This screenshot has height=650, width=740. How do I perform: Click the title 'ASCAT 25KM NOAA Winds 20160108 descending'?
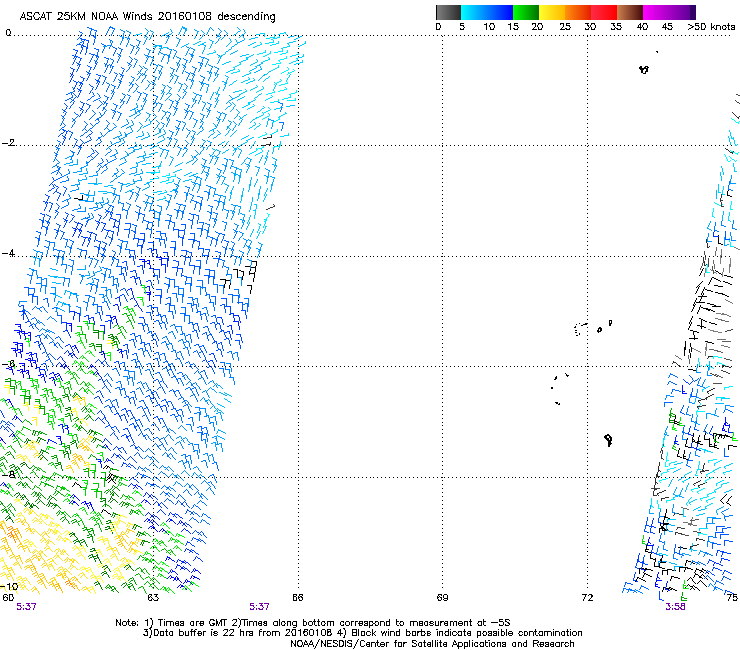147,17
